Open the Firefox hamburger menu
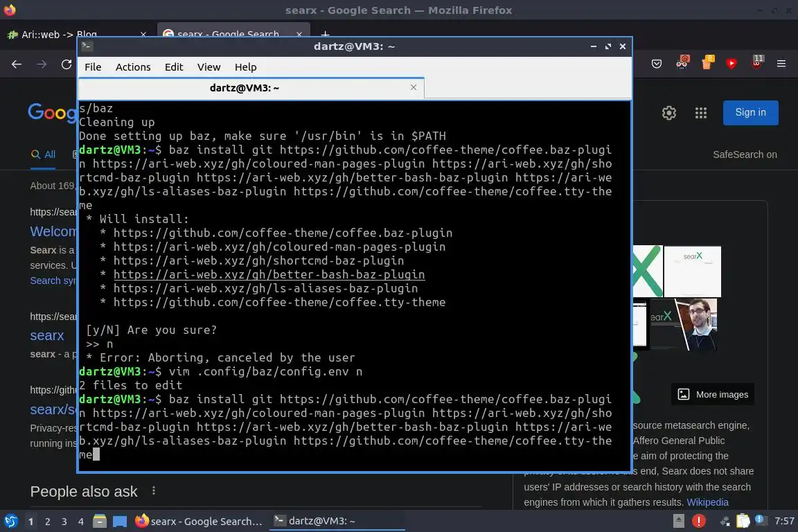The image size is (798, 532). pos(781,64)
